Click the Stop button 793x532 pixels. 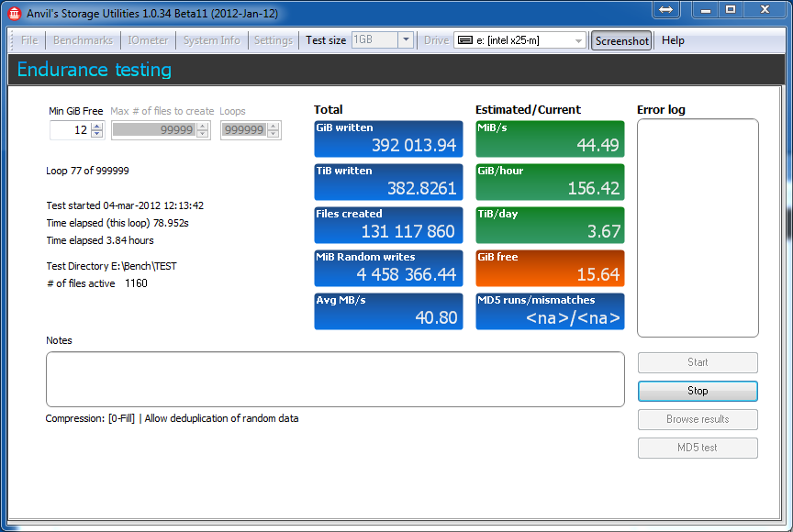tap(698, 391)
